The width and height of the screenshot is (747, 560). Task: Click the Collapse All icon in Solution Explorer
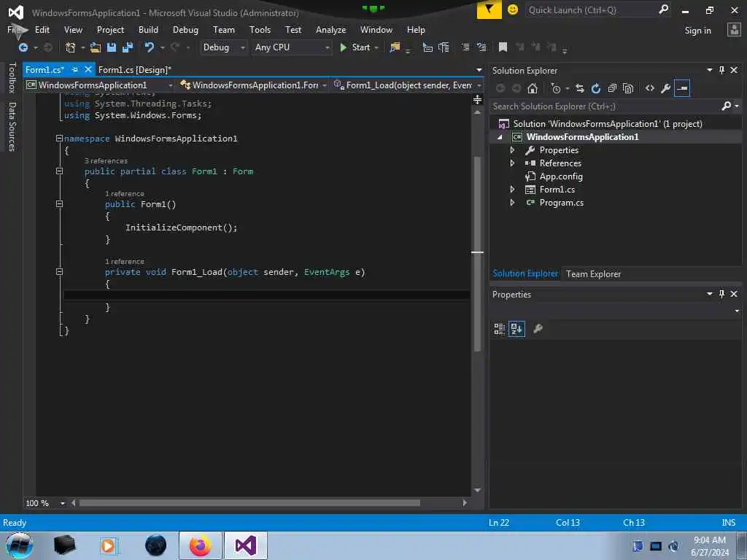tap(612, 88)
